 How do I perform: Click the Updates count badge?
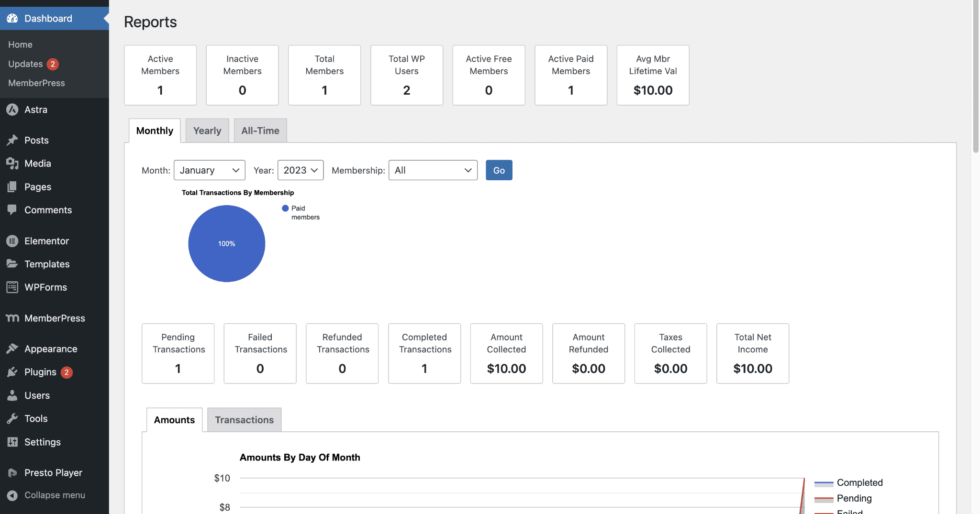coord(53,64)
